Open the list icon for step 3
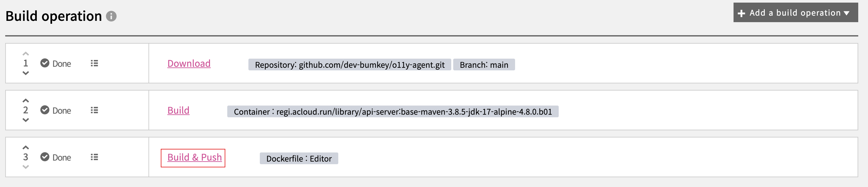868x187 pixels. (x=94, y=157)
